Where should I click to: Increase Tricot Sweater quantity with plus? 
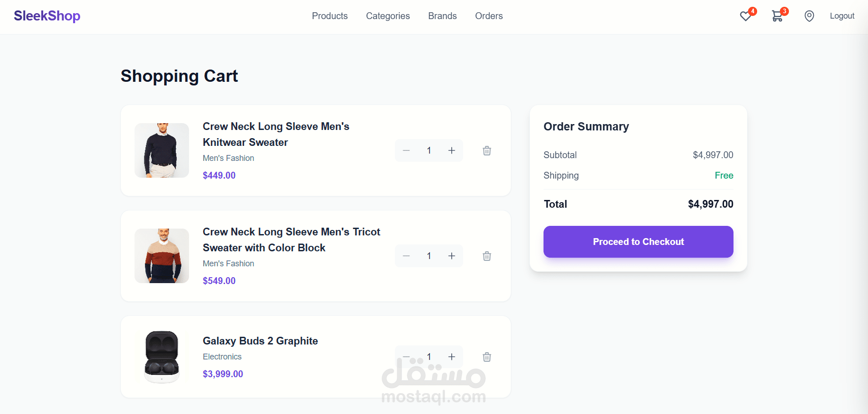click(x=452, y=256)
